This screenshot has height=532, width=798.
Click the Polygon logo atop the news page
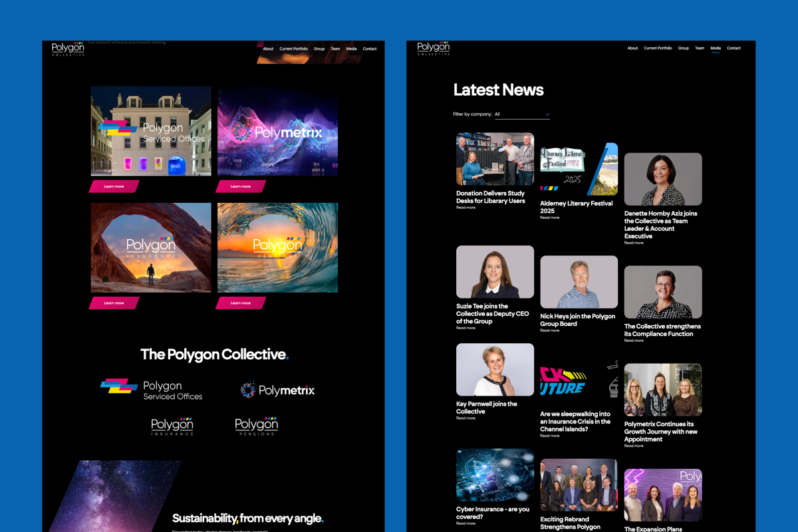coord(433,48)
